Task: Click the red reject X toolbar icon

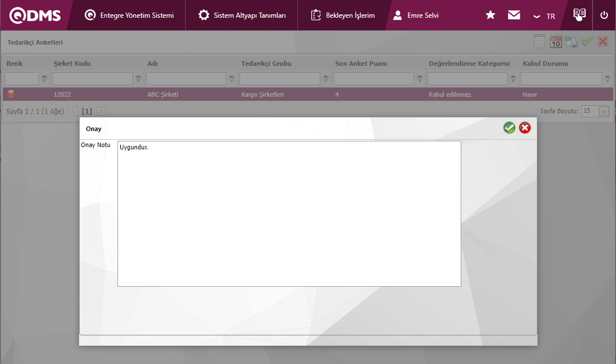Action: coord(603,41)
